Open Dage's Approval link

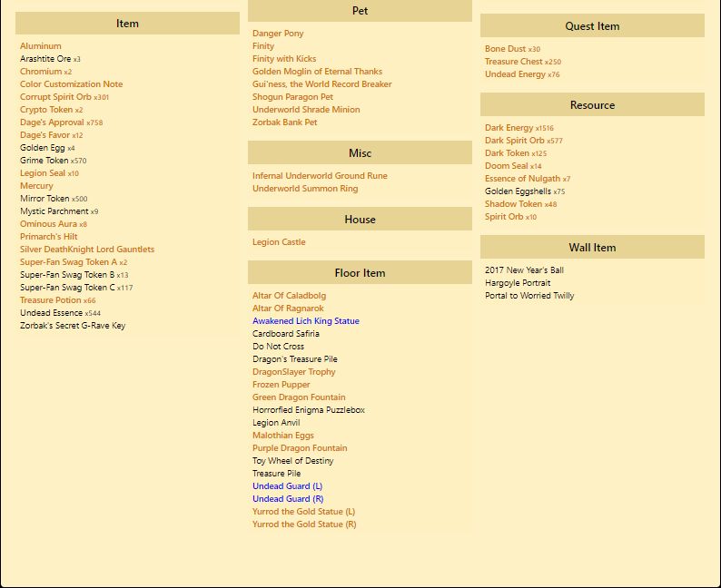(x=52, y=122)
